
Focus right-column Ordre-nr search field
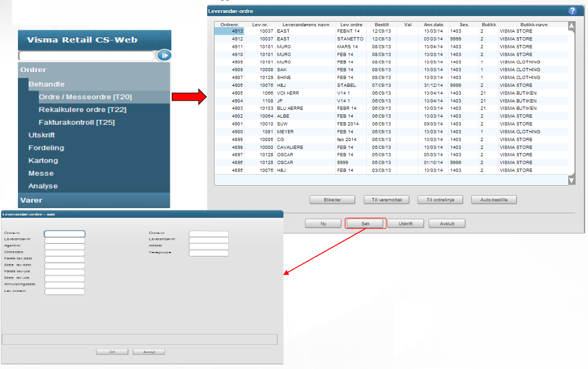coord(209,234)
